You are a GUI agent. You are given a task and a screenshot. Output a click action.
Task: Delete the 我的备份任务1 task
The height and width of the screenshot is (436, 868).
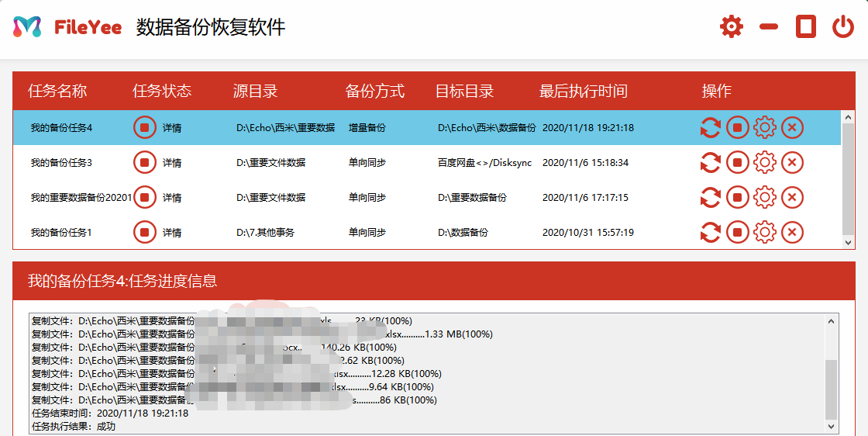tap(792, 232)
